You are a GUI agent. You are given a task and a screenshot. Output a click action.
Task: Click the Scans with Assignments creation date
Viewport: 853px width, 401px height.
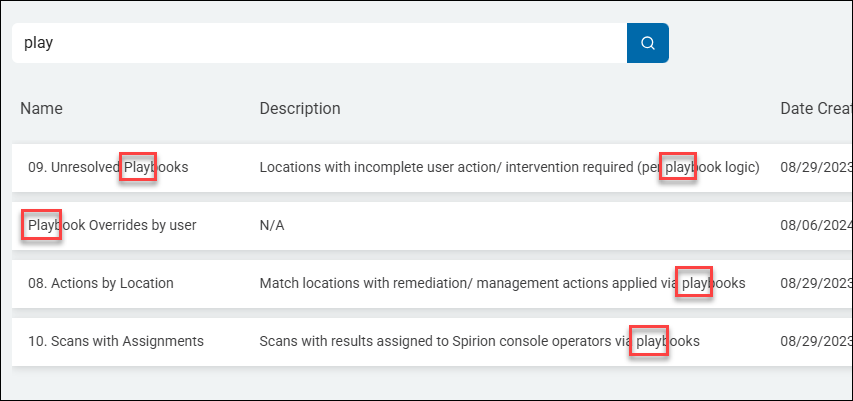pyautogui.click(x=815, y=341)
